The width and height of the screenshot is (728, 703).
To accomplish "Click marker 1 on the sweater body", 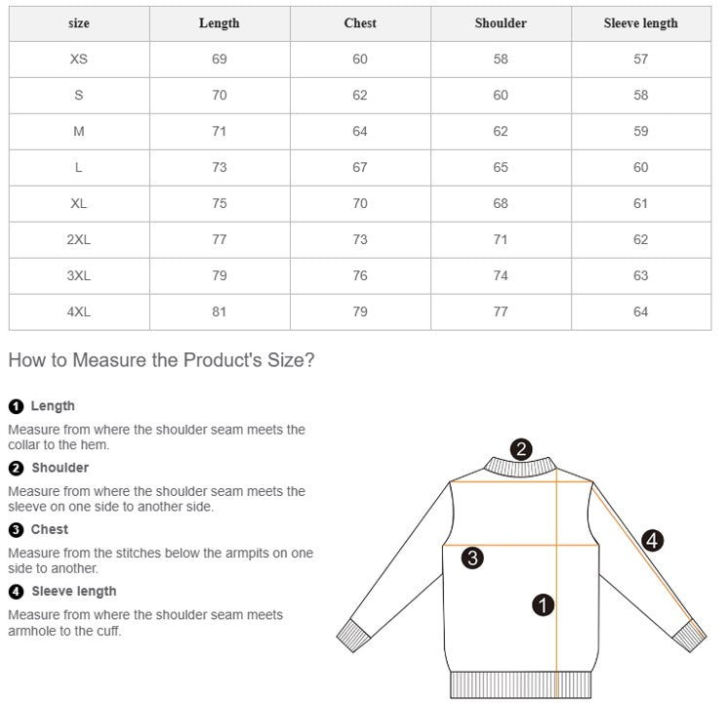I will (544, 605).
